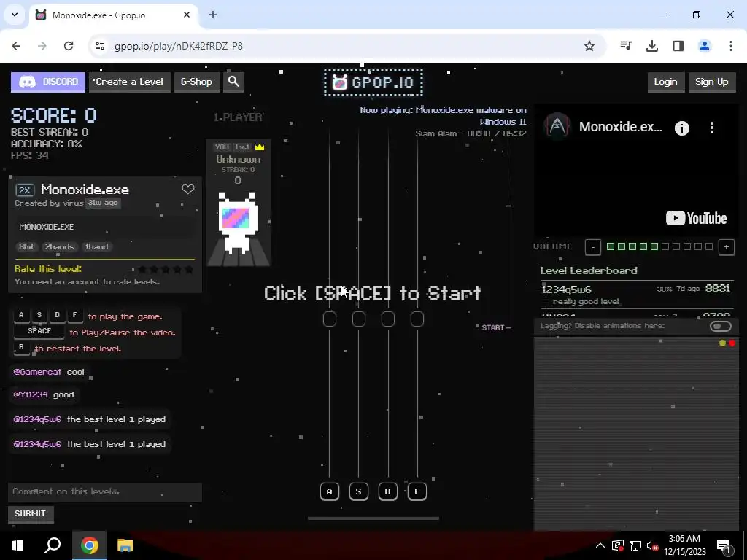Image resolution: width=747 pixels, height=560 pixels.
Task: Go back with the browser back arrow
Action: tap(16, 46)
